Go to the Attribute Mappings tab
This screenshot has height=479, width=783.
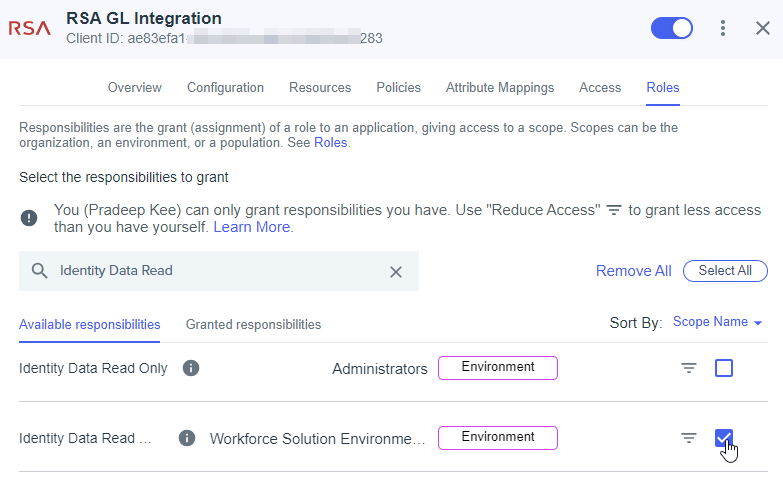pyautogui.click(x=500, y=87)
